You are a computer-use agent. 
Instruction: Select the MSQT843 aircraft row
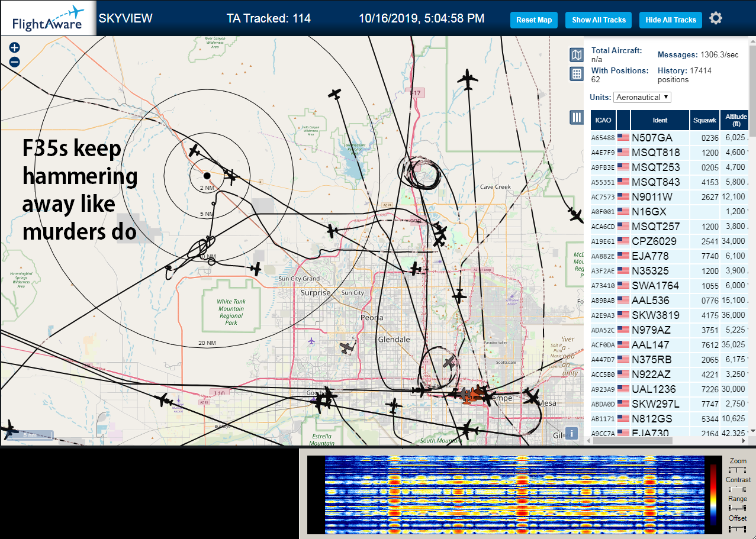tap(670, 182)
